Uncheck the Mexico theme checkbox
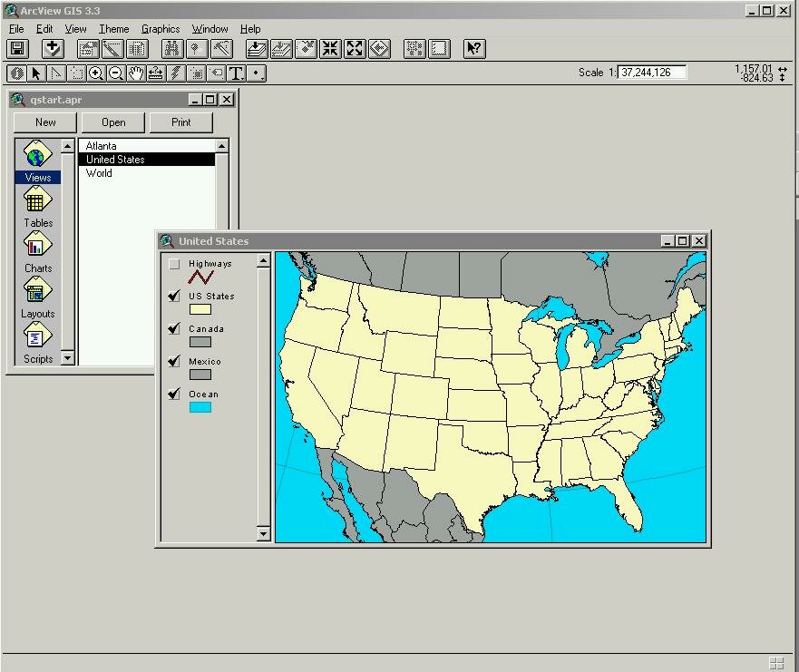Image resolution: width=799 pixels, height=672 pixels. click(174, 361)
